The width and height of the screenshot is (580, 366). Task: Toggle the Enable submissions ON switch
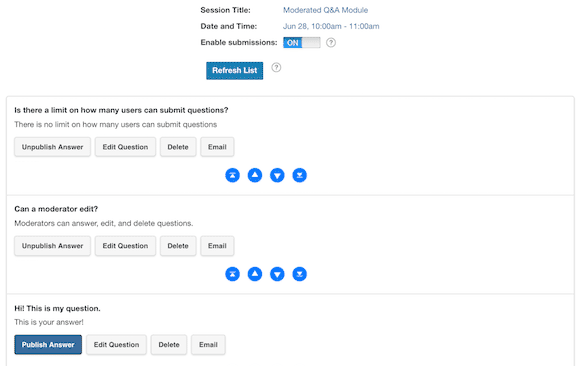[x=302, y=43]
